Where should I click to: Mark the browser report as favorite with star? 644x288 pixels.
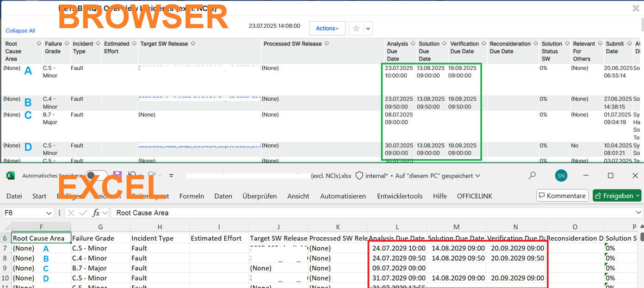(356, 28)
